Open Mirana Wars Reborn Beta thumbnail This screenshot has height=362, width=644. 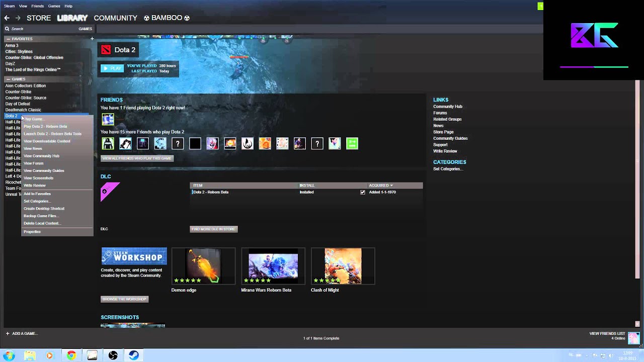point(273,266)
